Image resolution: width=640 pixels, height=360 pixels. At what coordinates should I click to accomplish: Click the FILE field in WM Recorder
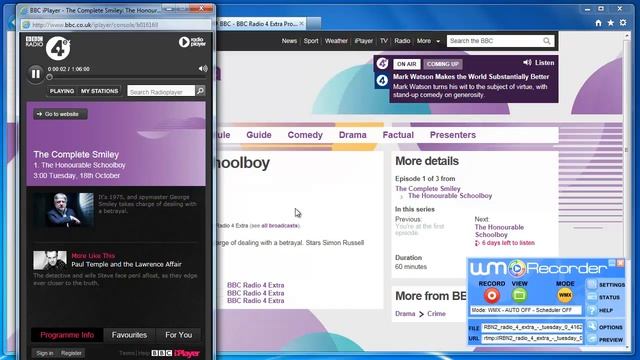(532, 327)
